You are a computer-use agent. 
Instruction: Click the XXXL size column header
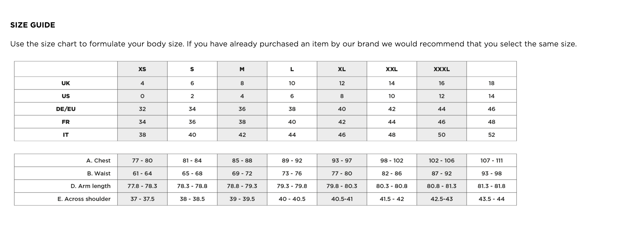441,69
